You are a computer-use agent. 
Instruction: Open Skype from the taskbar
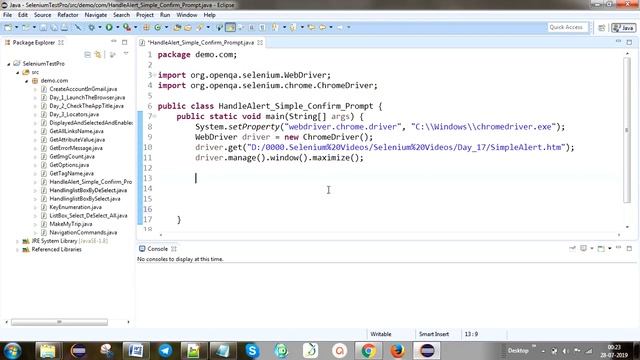252,351
